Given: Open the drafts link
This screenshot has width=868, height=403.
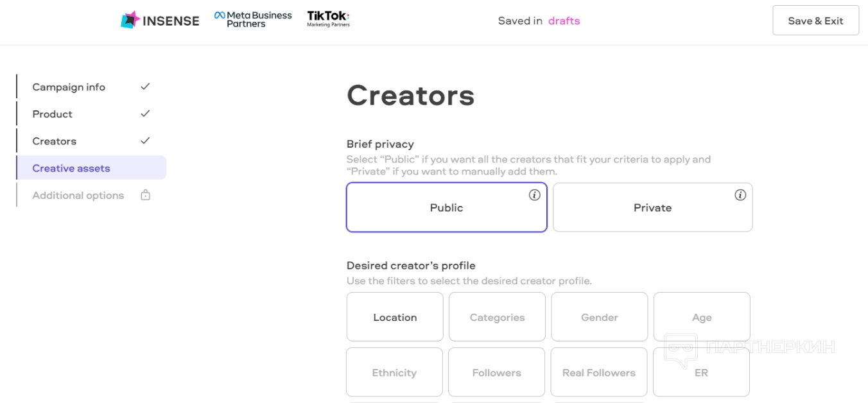Looking at the screenshot, I should 564,21.
